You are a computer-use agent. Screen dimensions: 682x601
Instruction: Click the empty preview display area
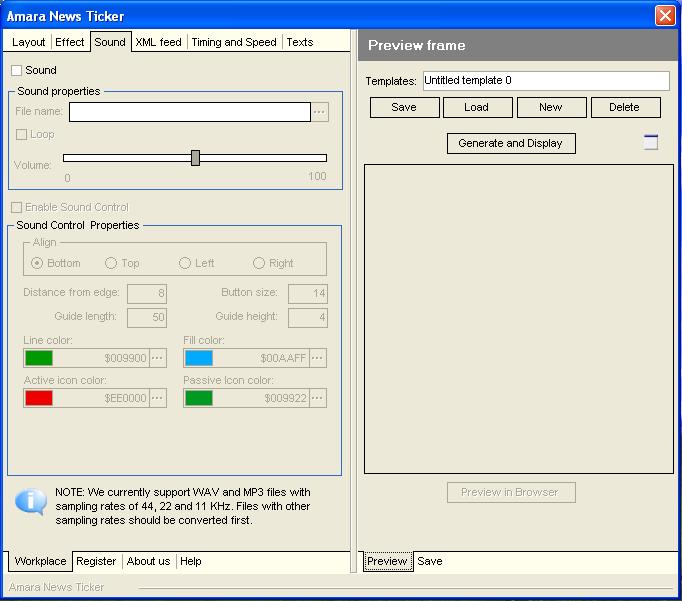click(x=519, y=319)
